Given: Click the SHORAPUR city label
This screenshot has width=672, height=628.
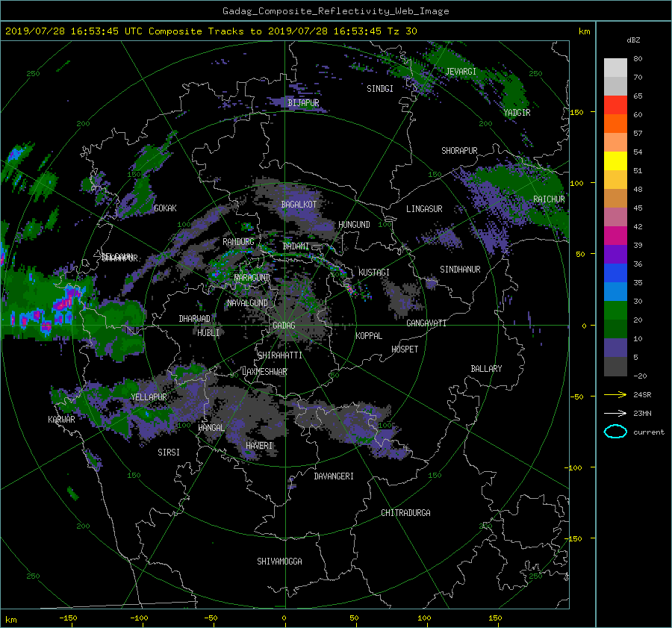Looking at the screenshot, I should (459, 150).
